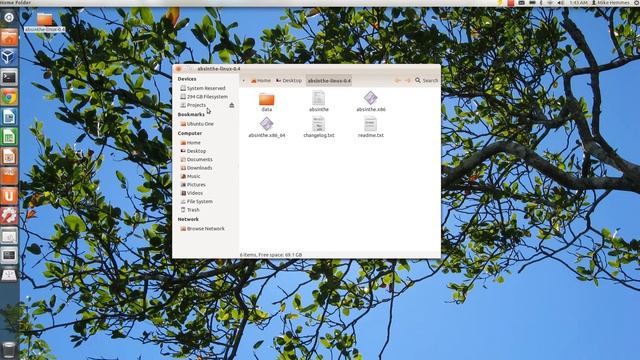Close the absinthe-linux-0.4 window

coord(178,69)
